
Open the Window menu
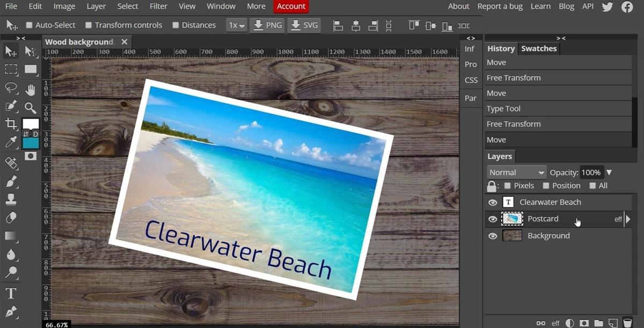pos(221,6)
